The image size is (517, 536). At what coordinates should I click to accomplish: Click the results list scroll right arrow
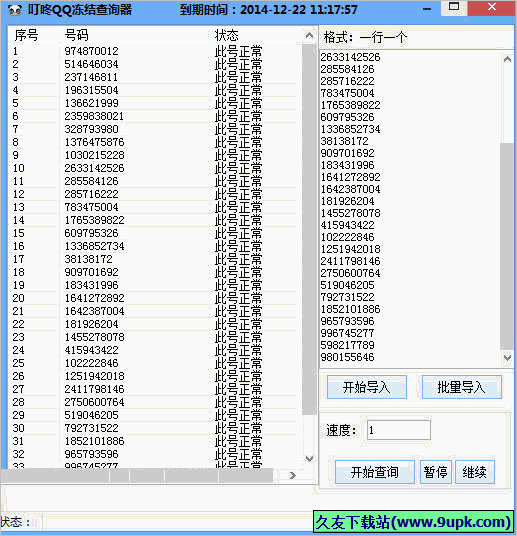(x=292, y=475)
